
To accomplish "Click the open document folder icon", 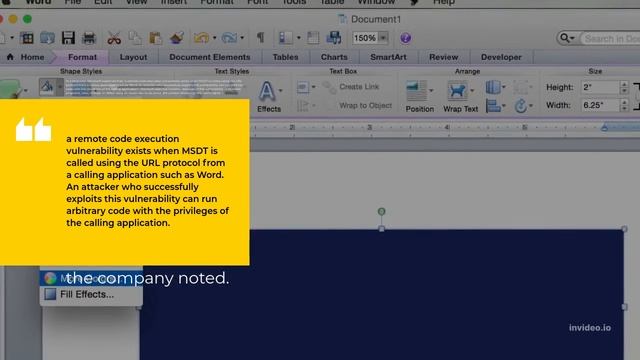I will pos(47,38).
